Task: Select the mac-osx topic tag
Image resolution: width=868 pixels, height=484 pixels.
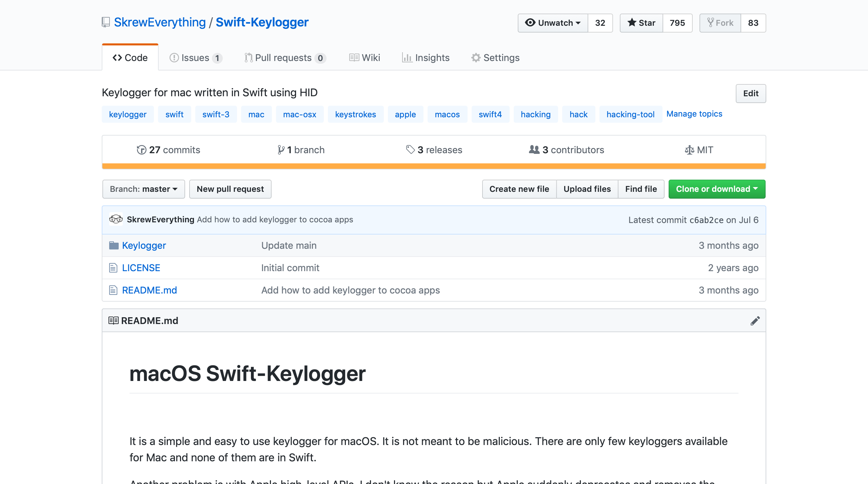Action: coord(300,114)
